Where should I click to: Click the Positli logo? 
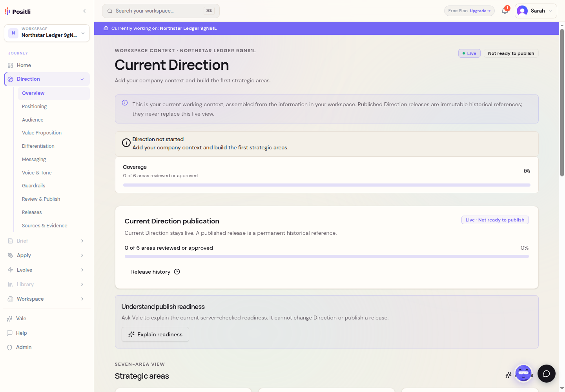[x=18, y=11]
